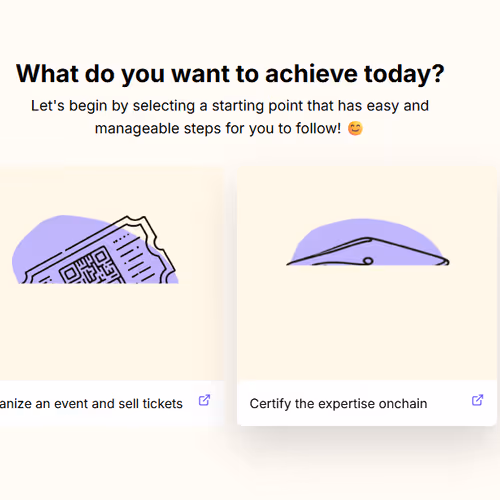Click the text lines printed on the ticket
Image resolution: width=500 pixels, height=500 pixels.
coord(133,257)
